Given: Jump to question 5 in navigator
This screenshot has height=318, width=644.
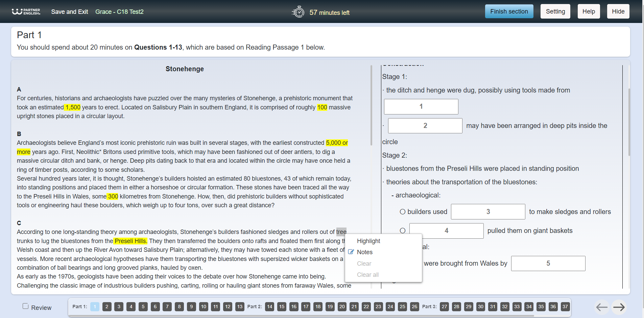Looking at the screenshot, I should pyautogui.click(x=143, y=307).
